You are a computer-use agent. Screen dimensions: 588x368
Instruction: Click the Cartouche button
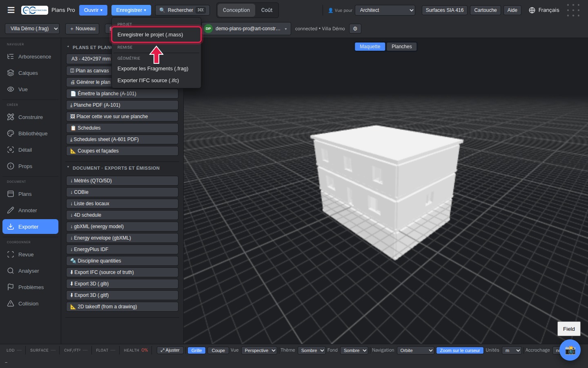pyautogui.click(x=486, y=10)
